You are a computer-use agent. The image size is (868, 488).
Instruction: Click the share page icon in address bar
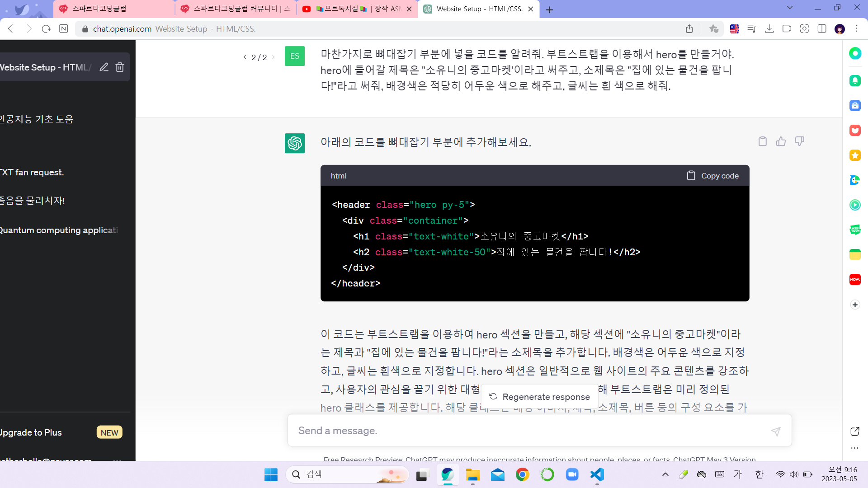coord(689,29)
